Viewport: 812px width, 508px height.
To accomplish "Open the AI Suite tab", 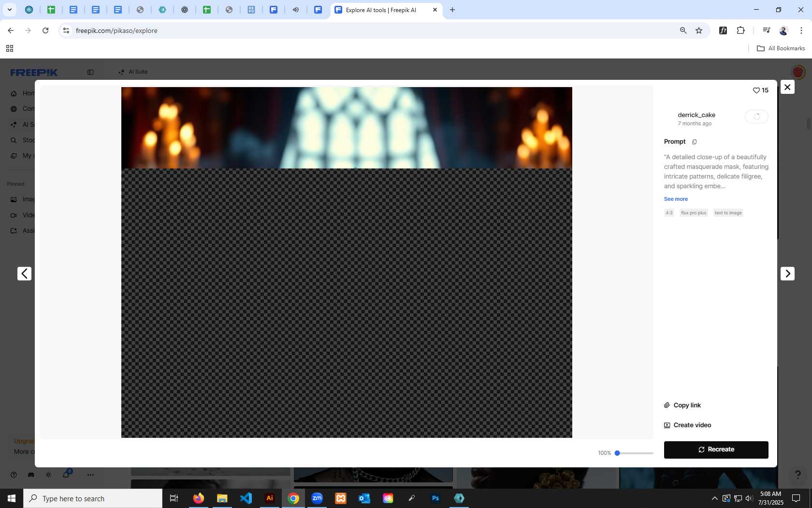I will pos(133,72).
